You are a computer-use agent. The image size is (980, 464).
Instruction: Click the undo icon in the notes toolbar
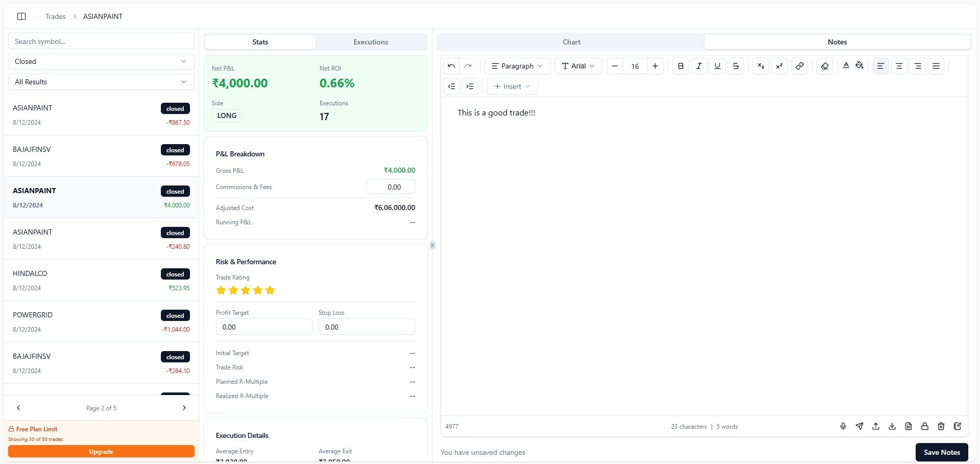click(451, 66)
